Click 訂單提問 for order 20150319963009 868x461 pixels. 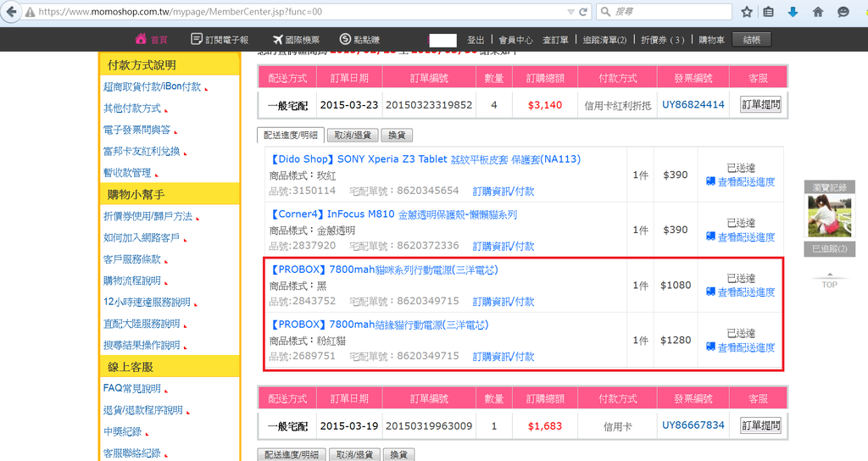(760, 425)
